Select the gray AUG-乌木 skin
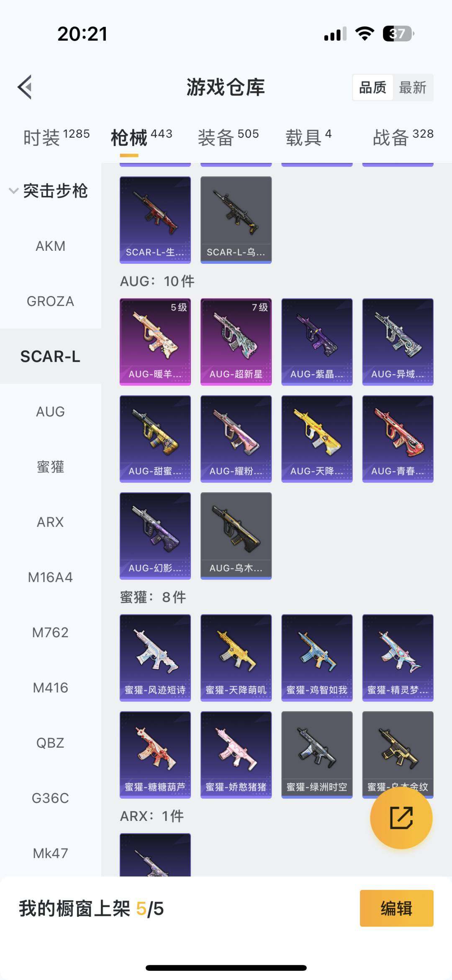 point(236,536)
